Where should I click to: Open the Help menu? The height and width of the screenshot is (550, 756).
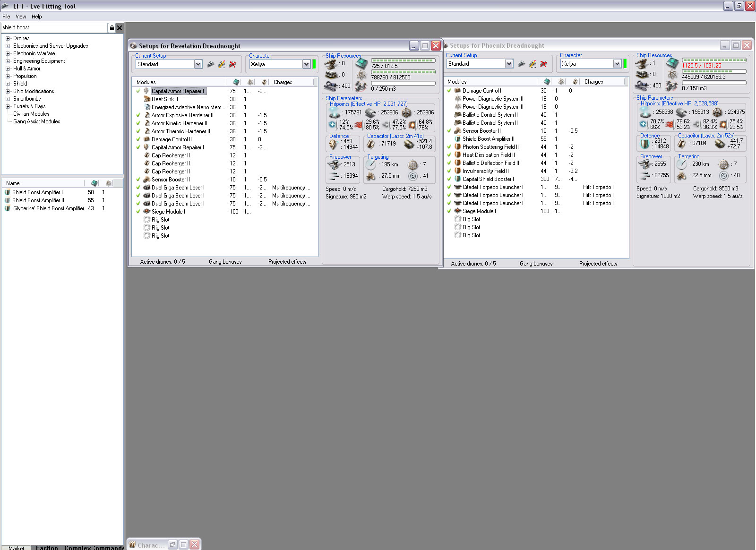pyautogui.click(x=37, y=17)
